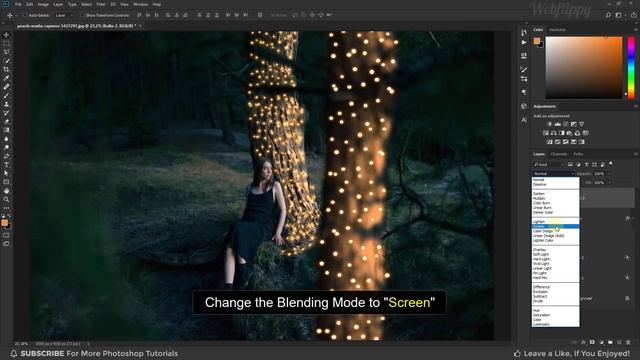Open the Adjustments panel options menu

pos(635,106)
